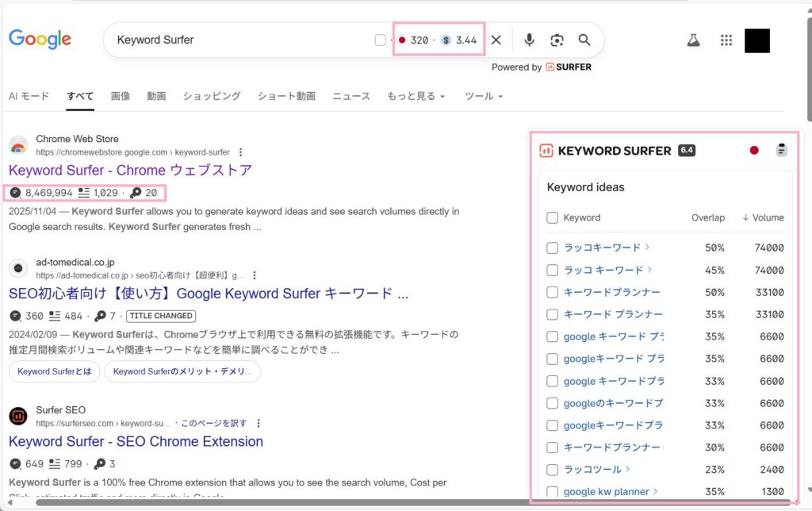Check the ラッコキーワード keyword checkbox
812x511 pixels.
(x=553, y=248)
